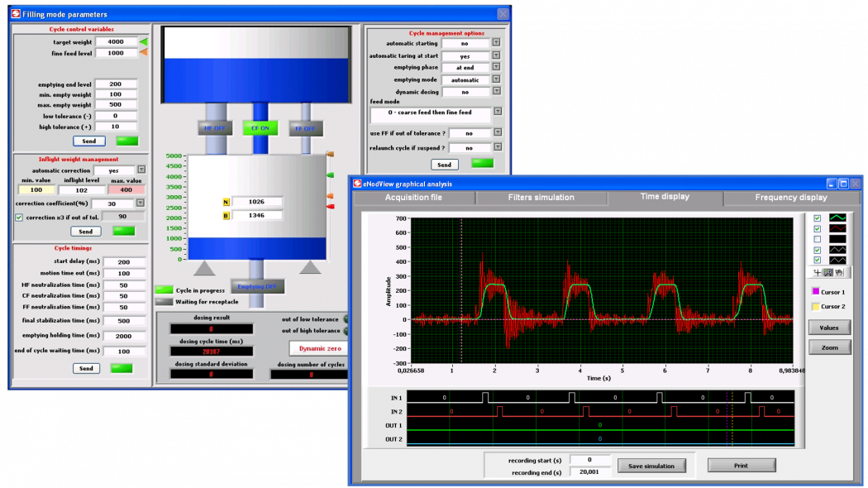Hide the red amplitude trace
Image resolution: width=868 pixels, height=488 pixels.
pos(817,228)
